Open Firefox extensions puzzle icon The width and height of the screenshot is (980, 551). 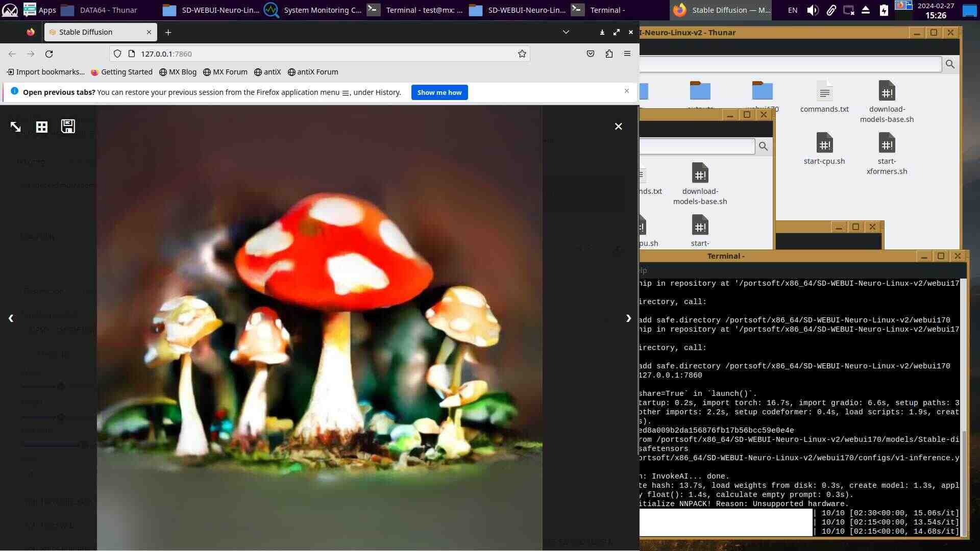[609, 54]
